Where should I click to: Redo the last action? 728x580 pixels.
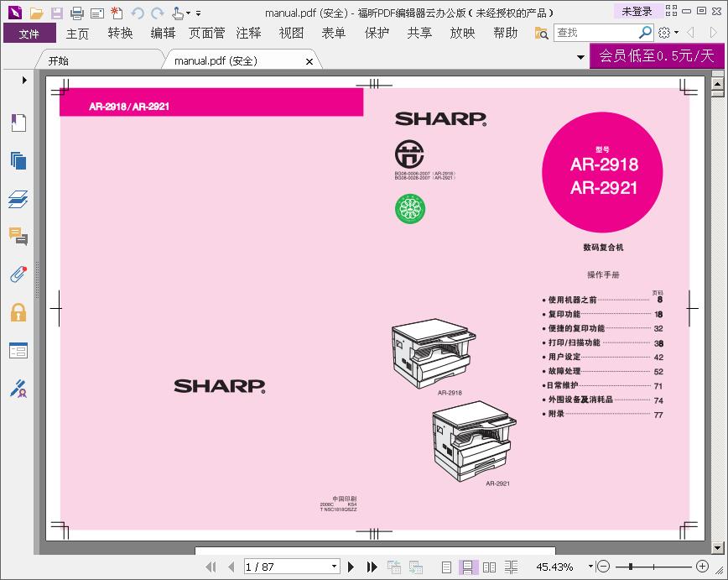click(x=158, y=13)
